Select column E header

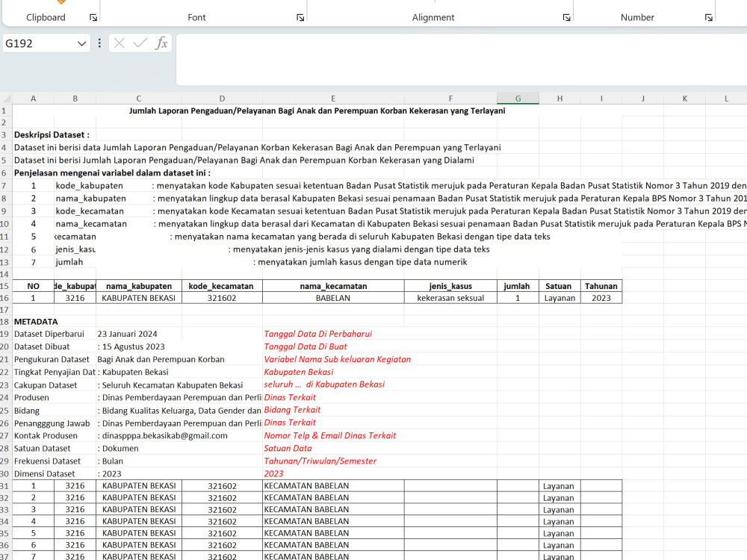click(333, 99)
